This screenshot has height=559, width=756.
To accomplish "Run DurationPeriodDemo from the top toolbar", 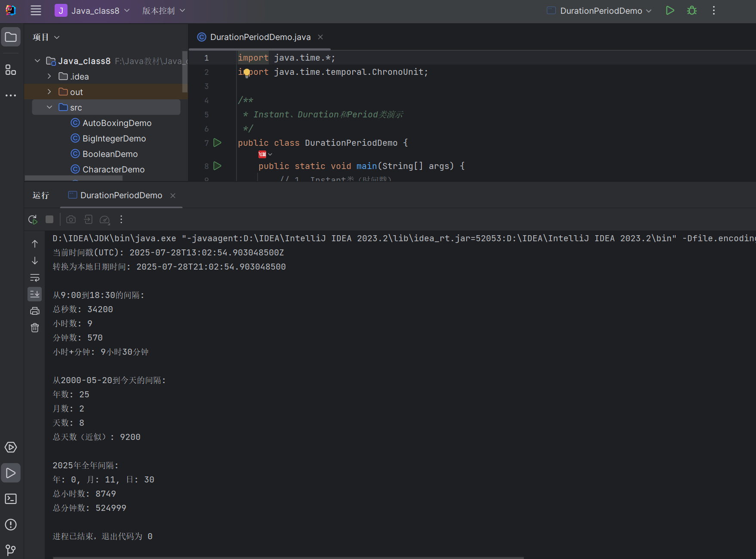I will pos(670,11).
